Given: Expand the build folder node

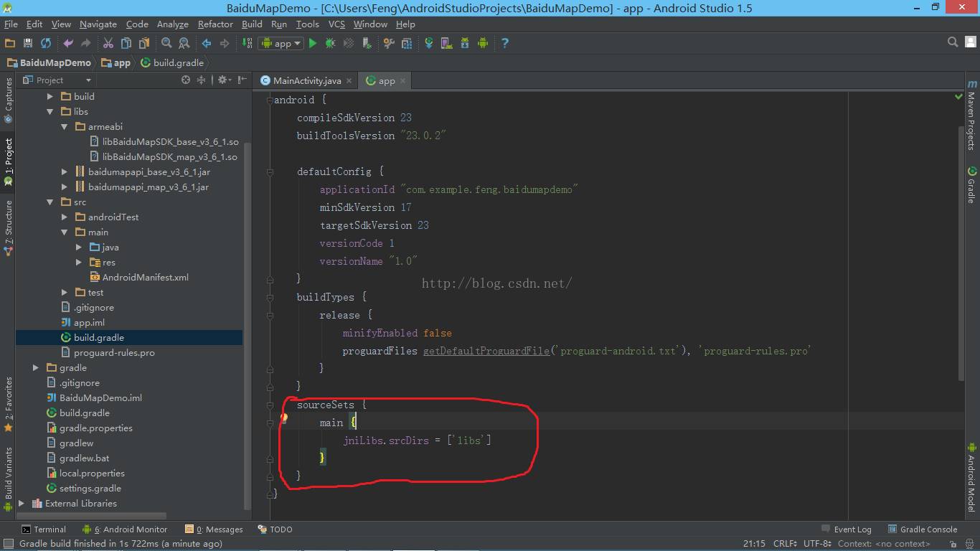Looking at the screenshot, I should tap(50, 96).
